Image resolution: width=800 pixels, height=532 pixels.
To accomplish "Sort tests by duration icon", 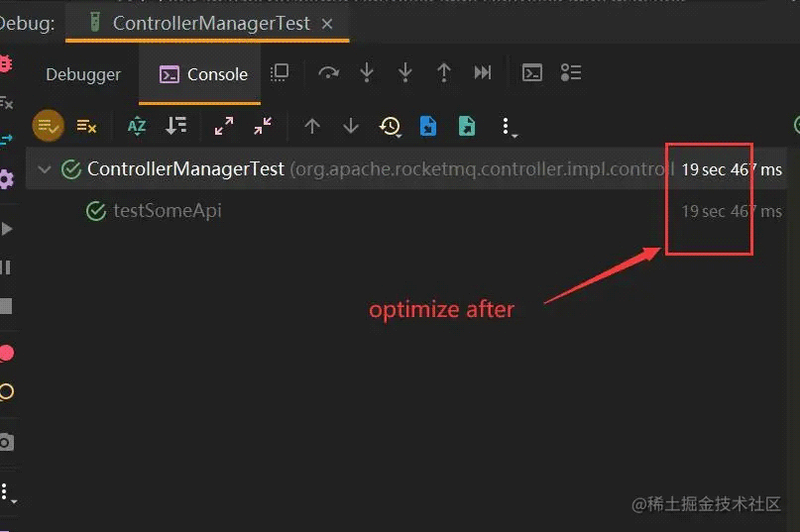I will pyautogui.click(x=176, y=126).
